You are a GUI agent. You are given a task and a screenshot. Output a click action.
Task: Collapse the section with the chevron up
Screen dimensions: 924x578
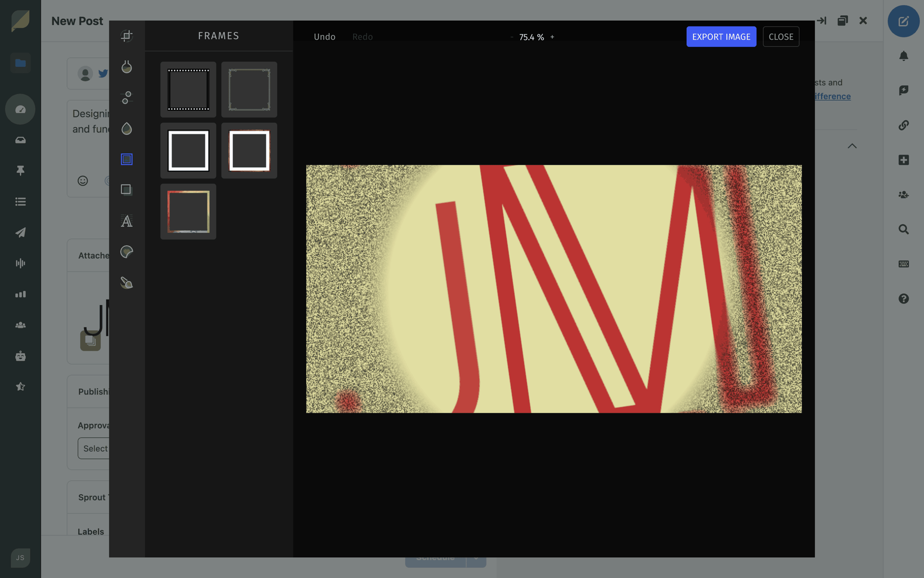[x=852, y=146]
